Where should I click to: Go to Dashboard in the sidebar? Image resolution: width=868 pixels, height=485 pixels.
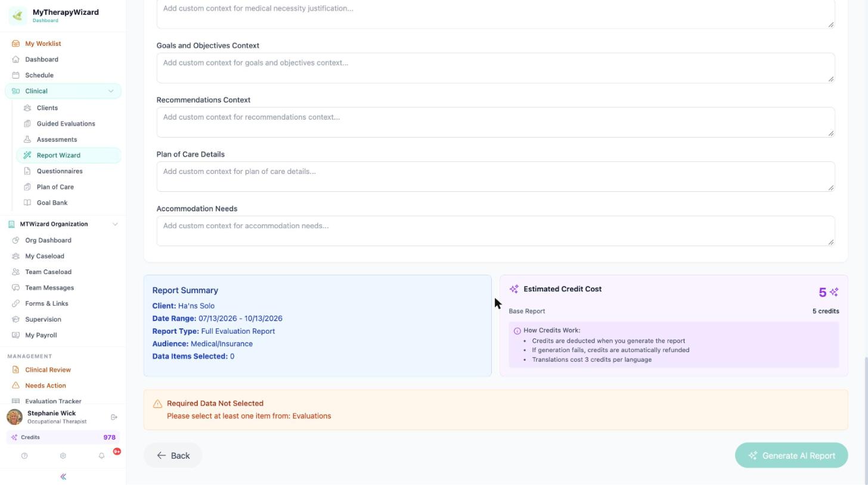[42, 60]
